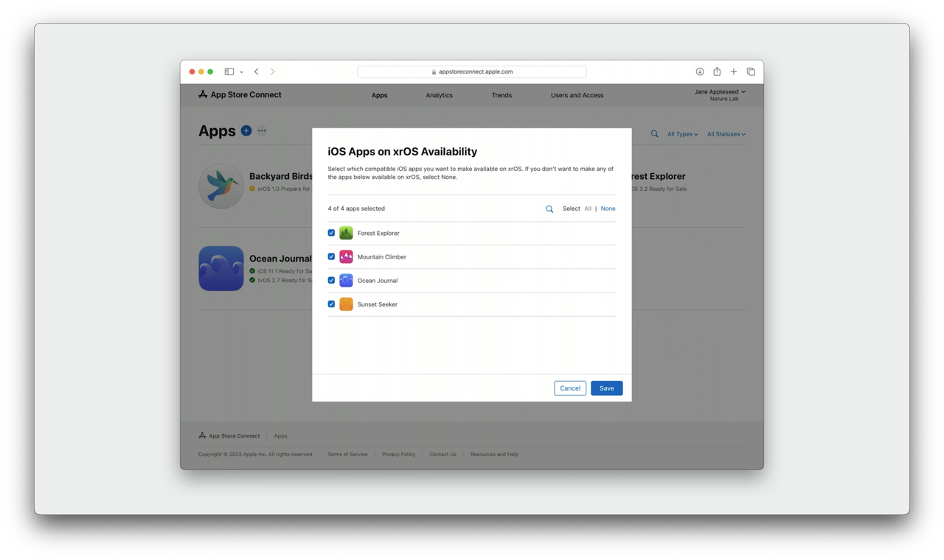Open the Trends tab

(502, 95)
